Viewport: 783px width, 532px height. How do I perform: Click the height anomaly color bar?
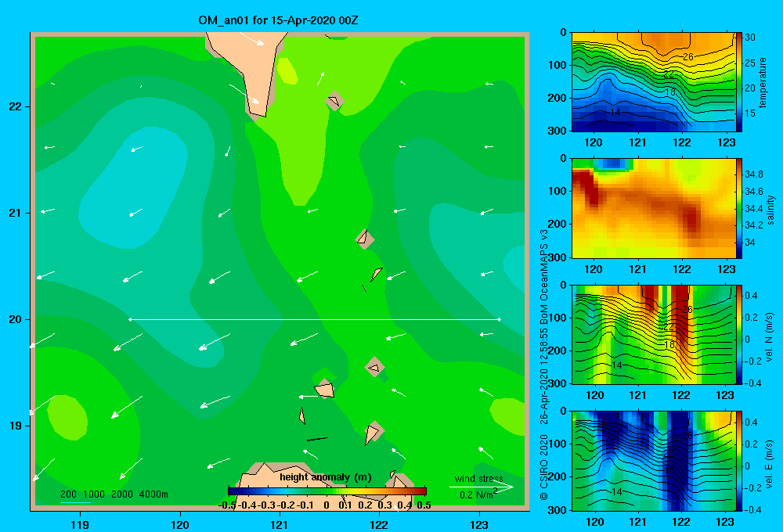[x=327, y=491]
